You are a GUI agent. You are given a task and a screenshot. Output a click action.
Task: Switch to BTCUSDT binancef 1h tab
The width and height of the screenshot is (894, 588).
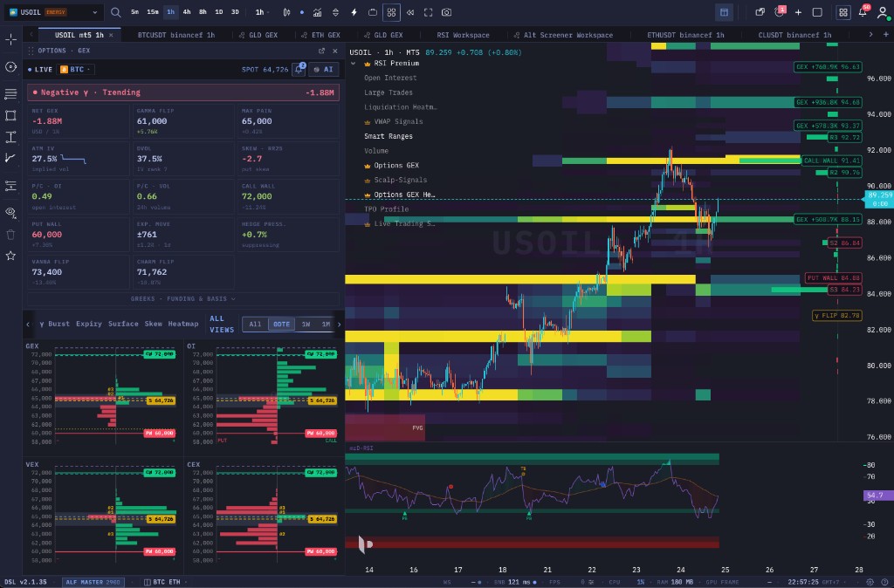pyautogui.click(x=176, y=35)
